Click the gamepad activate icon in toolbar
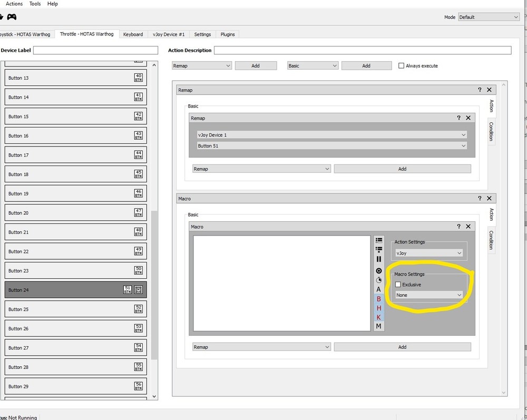Image resolution: width=527 pixels, height=420 pixels. (x=12, y=17)
